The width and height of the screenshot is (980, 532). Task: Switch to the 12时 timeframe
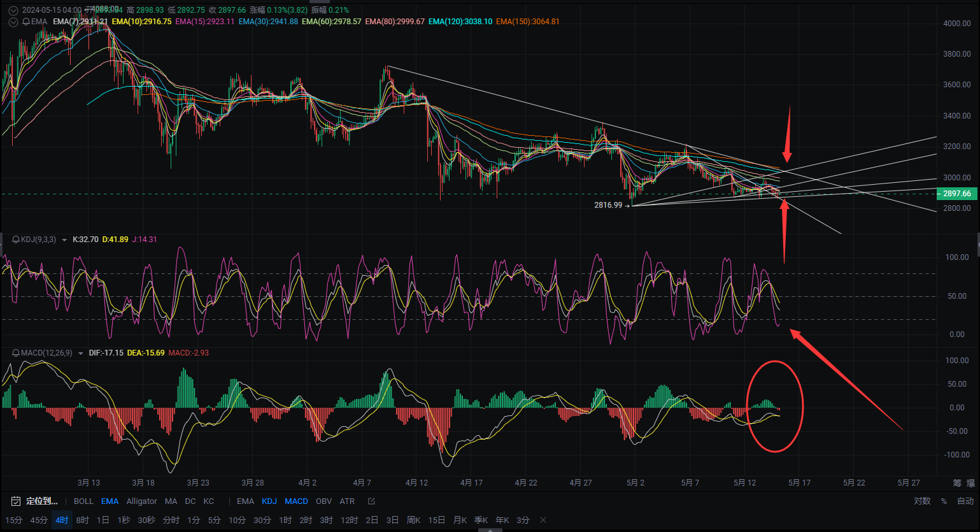click(349, 520)
